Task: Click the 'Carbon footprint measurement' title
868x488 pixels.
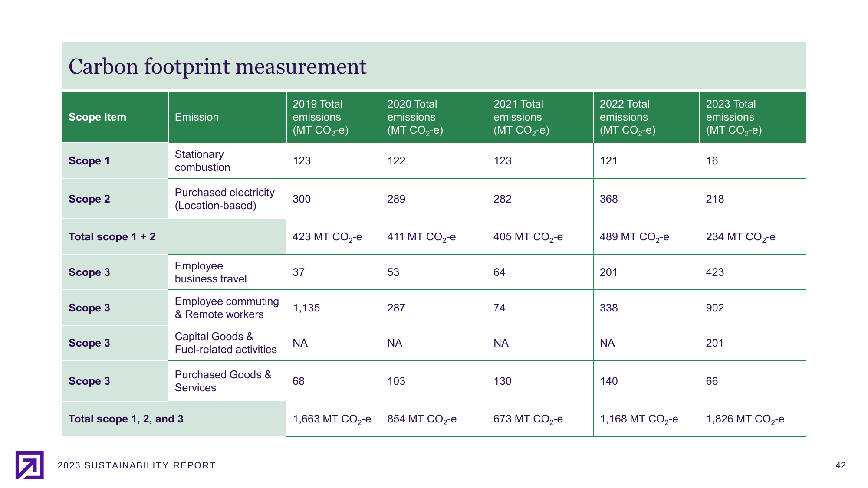Action: tap(217, 66)
